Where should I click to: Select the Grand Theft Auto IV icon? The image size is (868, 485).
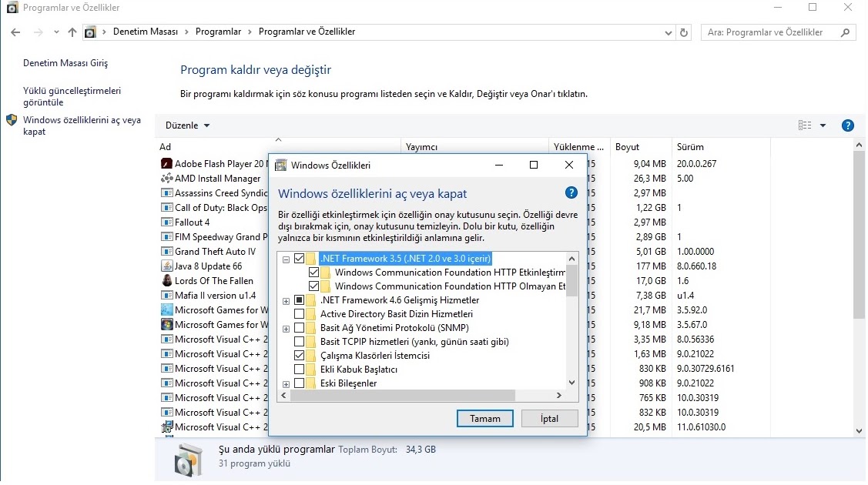point(166,252)
